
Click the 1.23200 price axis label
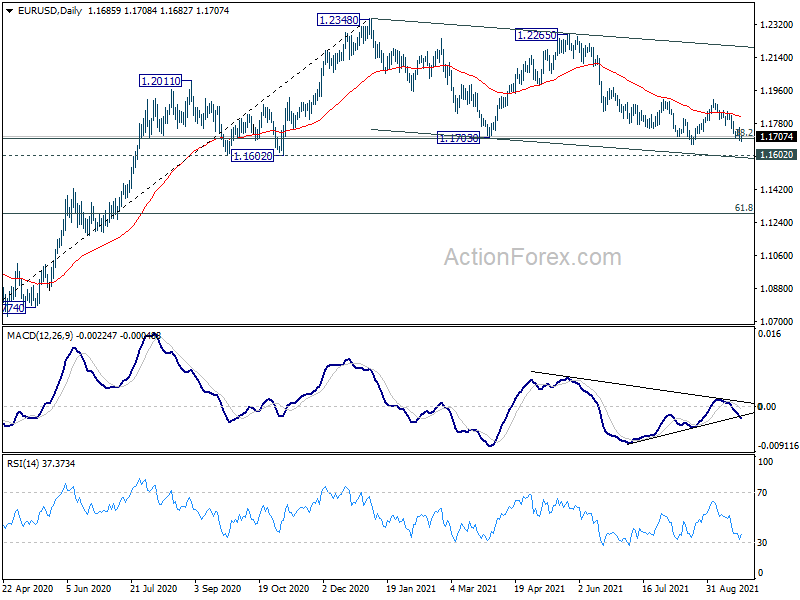point(777,25)
